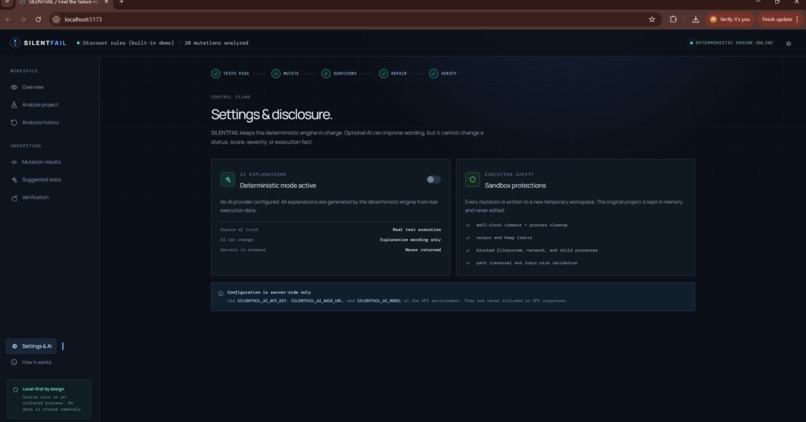Viewport: 806px width, 422px height.
Task: Reload the localhost page
Action: click(38, 20)
